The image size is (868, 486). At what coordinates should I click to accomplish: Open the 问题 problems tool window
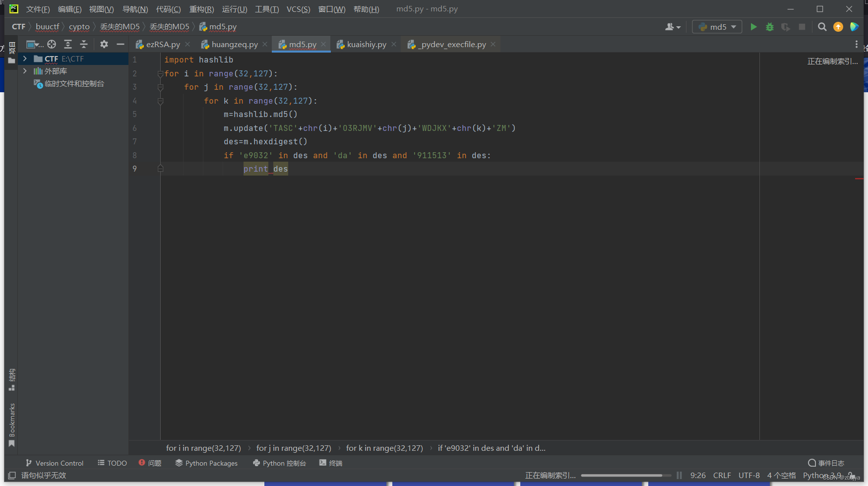click(150, 463)
